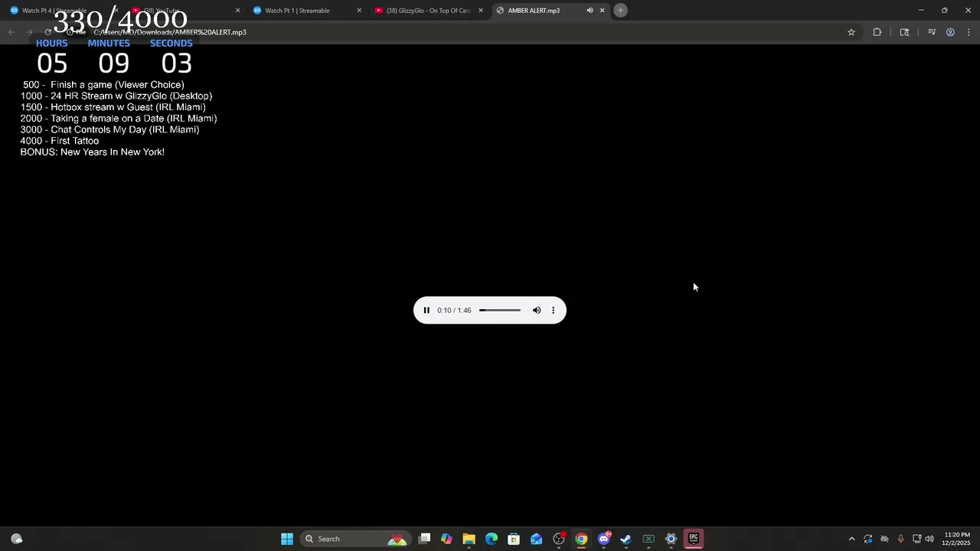Viewport: 980px width, 551px height.
Task: Click "3000 - Chat Controls My Day" line
Action: coord(109,130)
